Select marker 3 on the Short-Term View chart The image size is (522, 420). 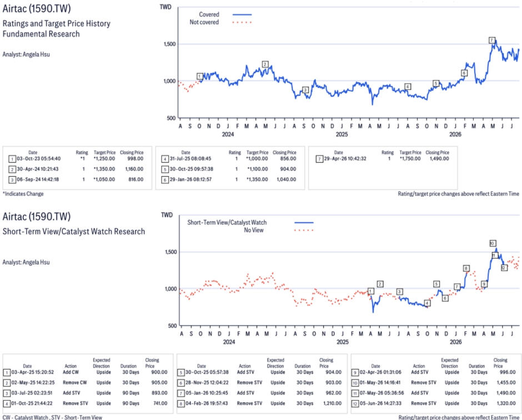coord(399,292)
